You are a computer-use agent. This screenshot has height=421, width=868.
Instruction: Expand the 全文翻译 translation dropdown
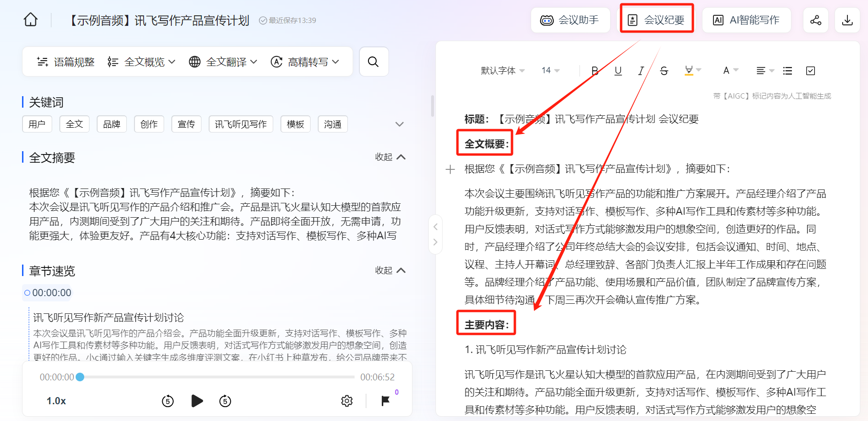(x=223, y=62)
